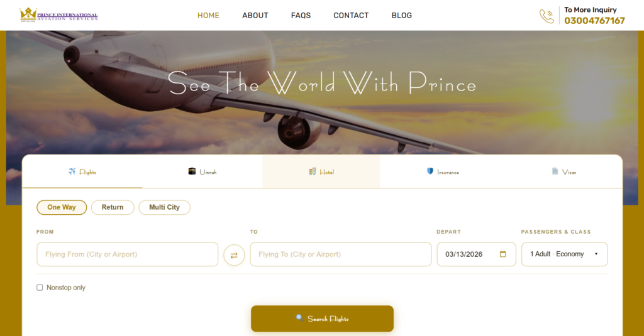Select the Multi City trip option
The height and width of the screenshot is (336, 644).
[x=164, y=207]
